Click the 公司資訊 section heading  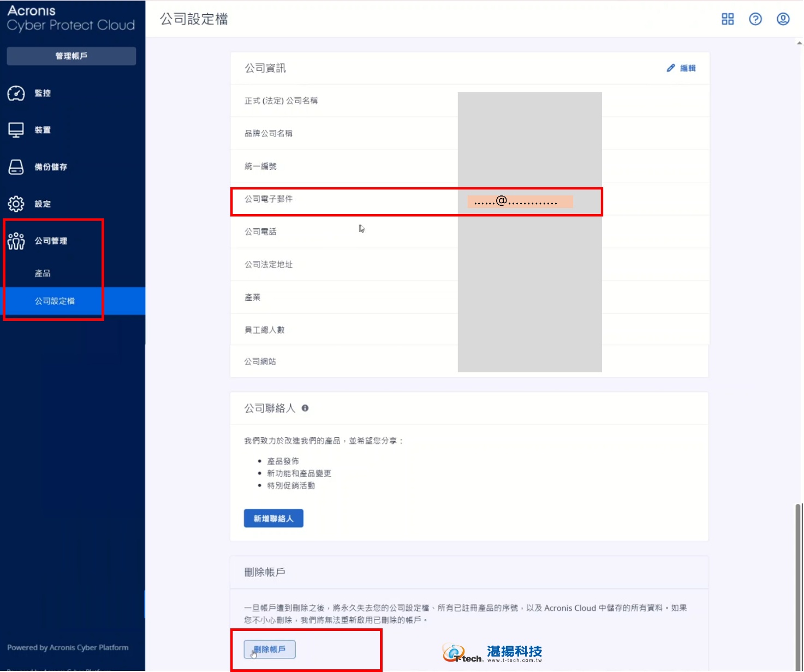[265, 68]
